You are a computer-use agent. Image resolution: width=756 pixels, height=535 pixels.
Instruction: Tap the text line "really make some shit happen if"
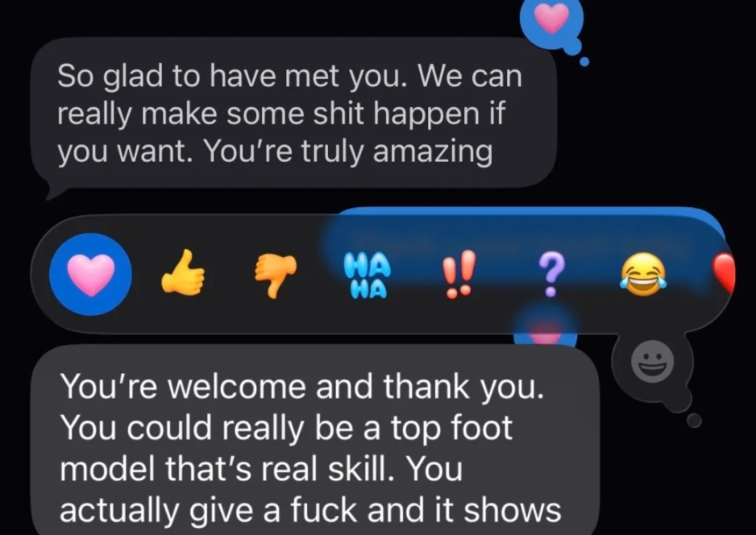pyautogui.click(x=281, y=114)
